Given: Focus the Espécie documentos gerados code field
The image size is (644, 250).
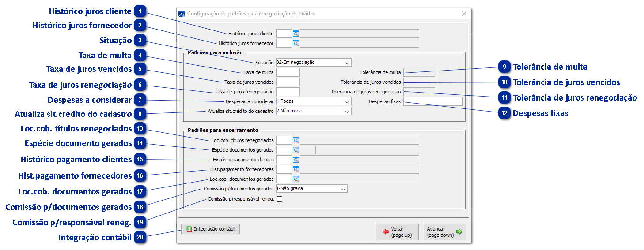Looking at the screenshot, I should click(284, 150).
